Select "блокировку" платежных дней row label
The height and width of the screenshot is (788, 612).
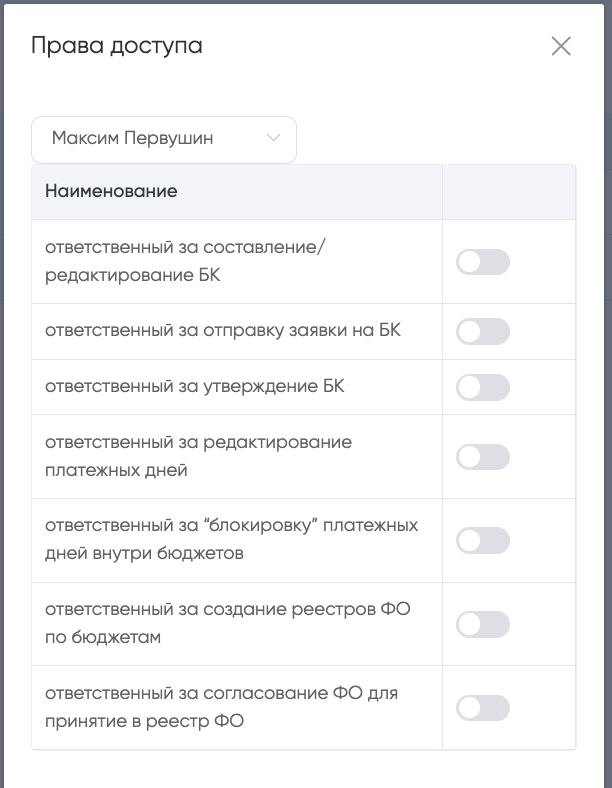(231, 539)
